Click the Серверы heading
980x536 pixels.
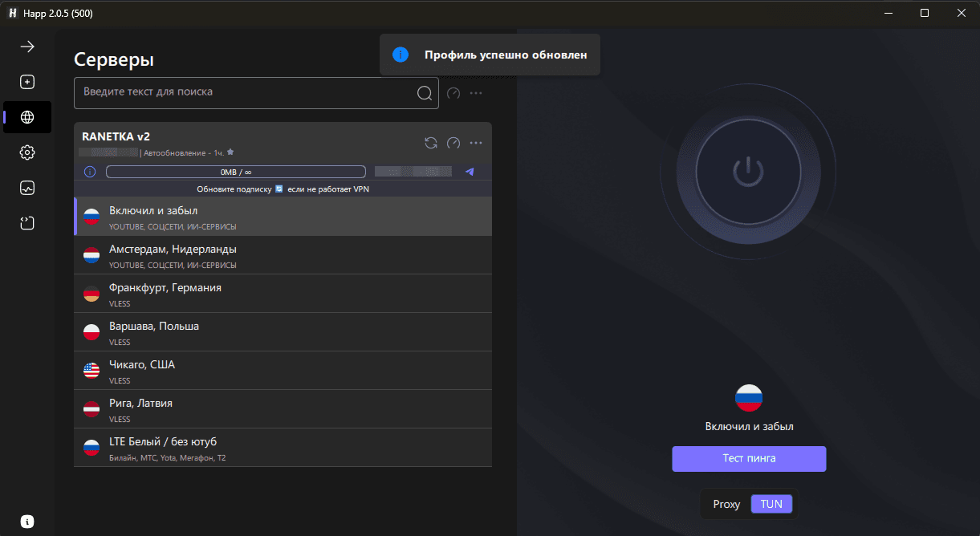(x=114, y=59)
